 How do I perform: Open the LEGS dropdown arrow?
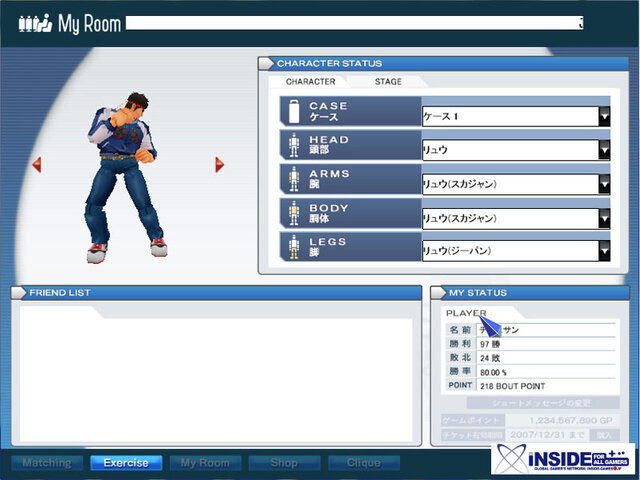[x=604, y=251]
